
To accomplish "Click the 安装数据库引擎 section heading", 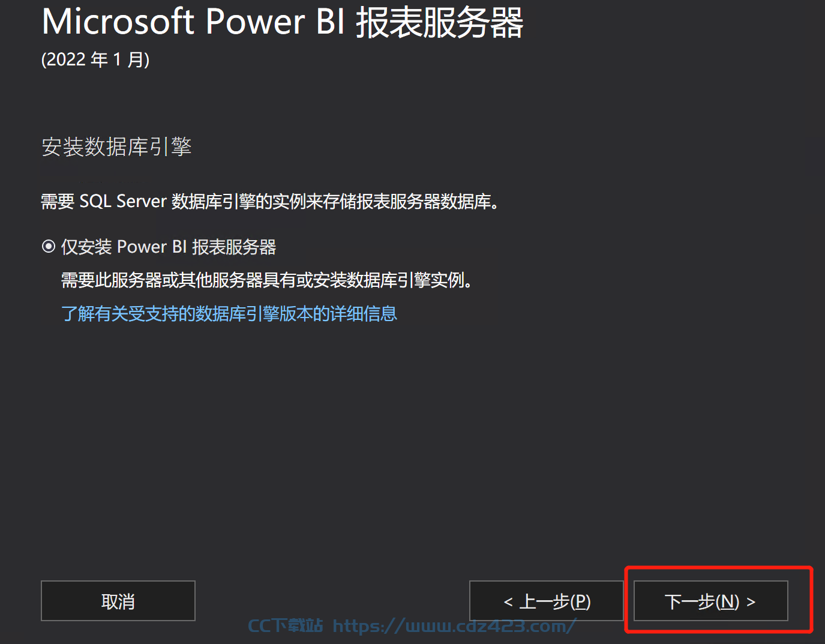I will click(116, 146).
